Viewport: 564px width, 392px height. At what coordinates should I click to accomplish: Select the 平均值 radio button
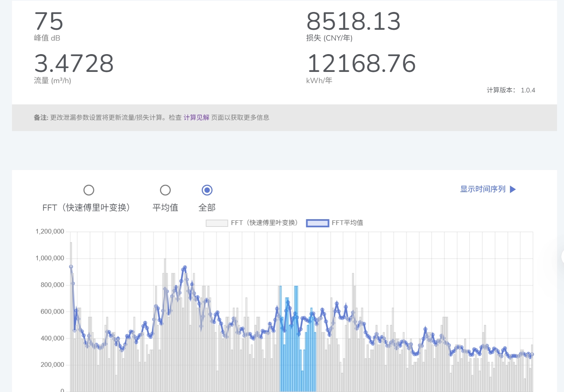coord(165,190)
